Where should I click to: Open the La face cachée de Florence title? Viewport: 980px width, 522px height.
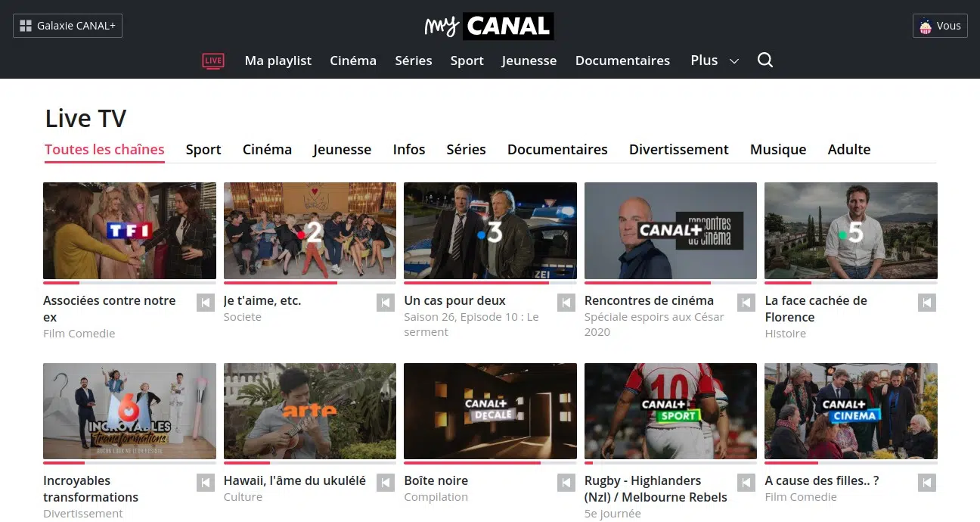click(816, 309)
